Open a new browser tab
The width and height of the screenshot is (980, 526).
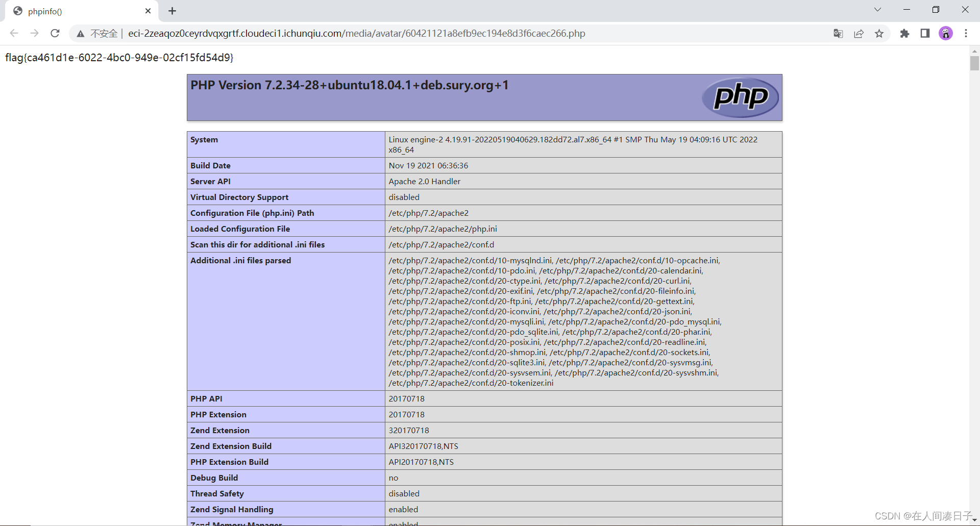point(172,11)
